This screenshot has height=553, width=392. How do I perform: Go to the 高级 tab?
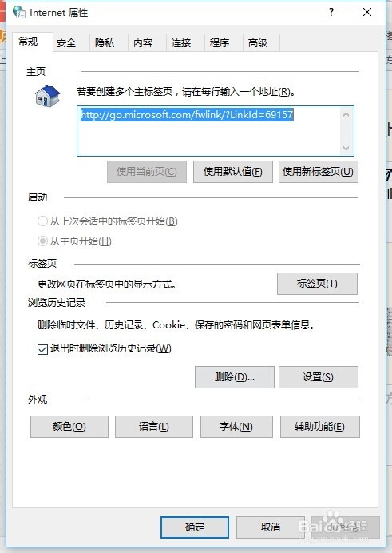pyautogui.click(x=258, y=43)
